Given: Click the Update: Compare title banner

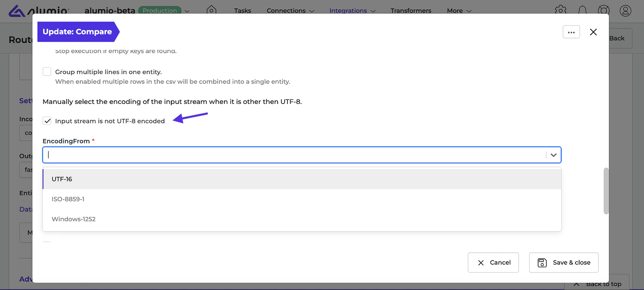Looking at the screenshot, I should click(x=77, y=32).
